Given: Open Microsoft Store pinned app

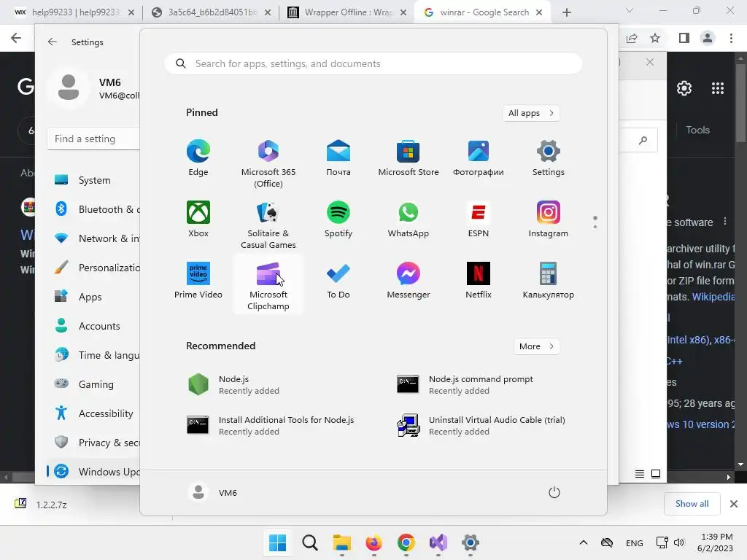Looking at the screenshot, I should pyautogui.click(x=409, y=158).
